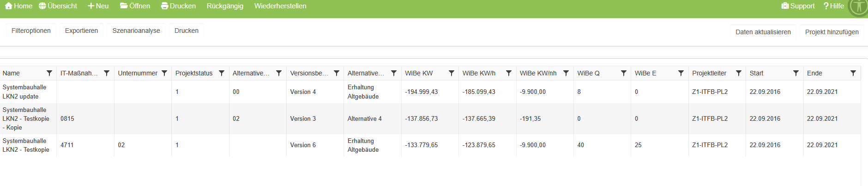Open Support from the top bar
The width and height of the screenshot is (868, 186).
[798, 6]
